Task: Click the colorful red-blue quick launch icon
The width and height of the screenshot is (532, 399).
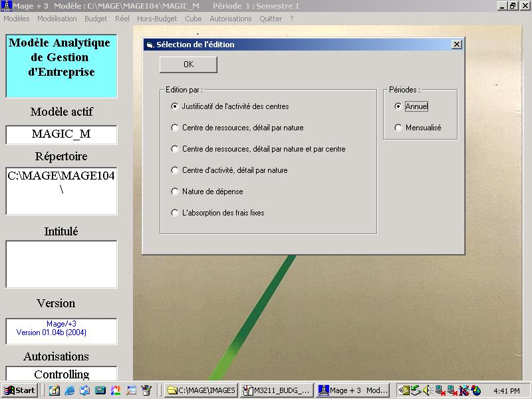Action: [116, 390]
